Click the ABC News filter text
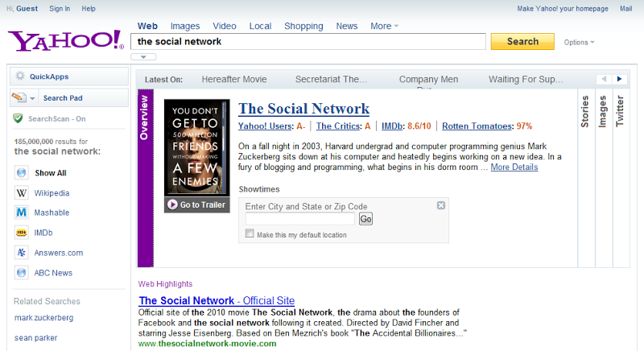 [53, 273]
